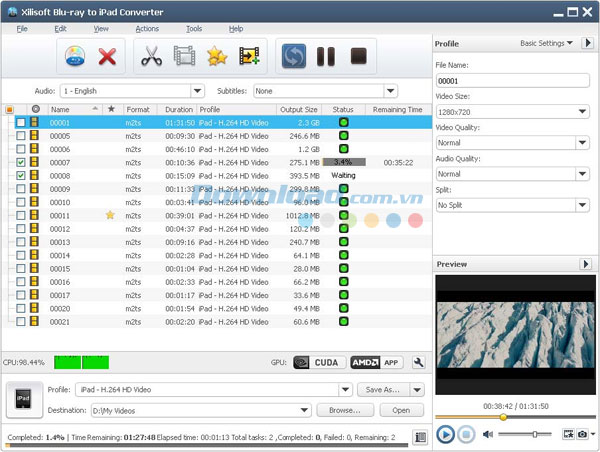
Task: Click the Open destination button
Action: 401,410
